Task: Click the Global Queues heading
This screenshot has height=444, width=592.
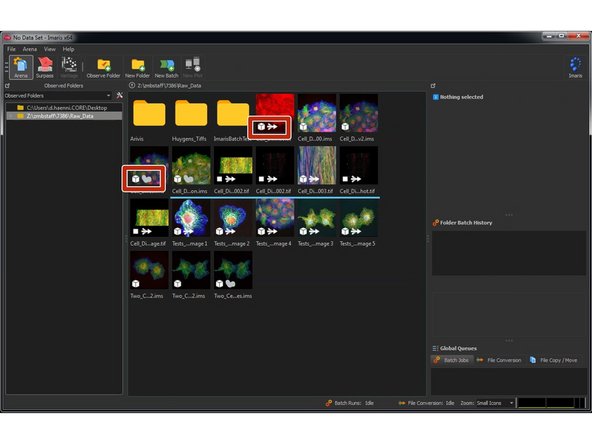Action: click(x=458, y=348)
